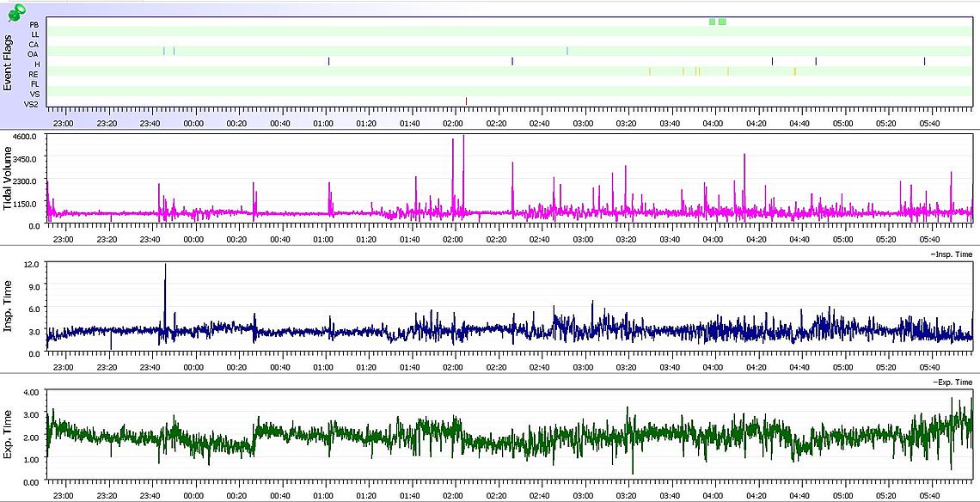Click the Exp. Time vertical graph title

click(8, 436)
